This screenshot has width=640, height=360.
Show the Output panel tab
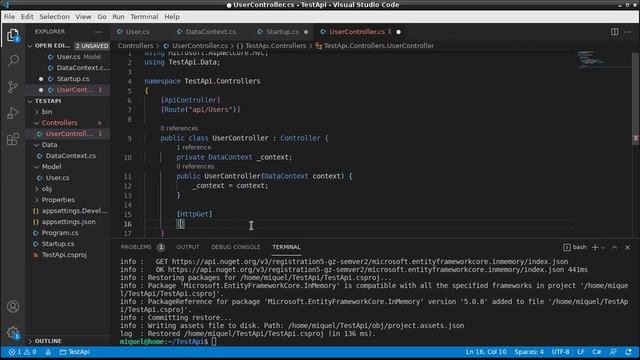tap(188, 247)
